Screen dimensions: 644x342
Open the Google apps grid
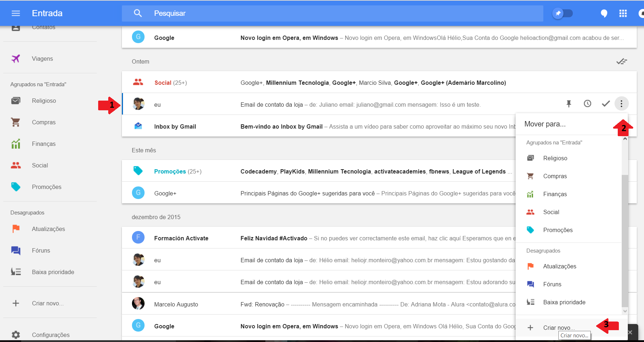(x=623, y=13)
